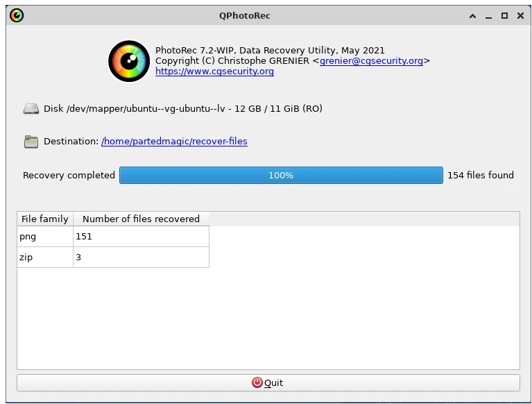Click the 154 files found label
Screen dimensions: 532x404
[x=481, y=175]
